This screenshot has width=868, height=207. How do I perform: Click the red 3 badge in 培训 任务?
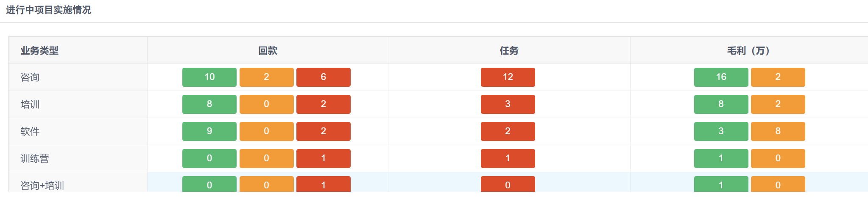[x=508, y=104]
